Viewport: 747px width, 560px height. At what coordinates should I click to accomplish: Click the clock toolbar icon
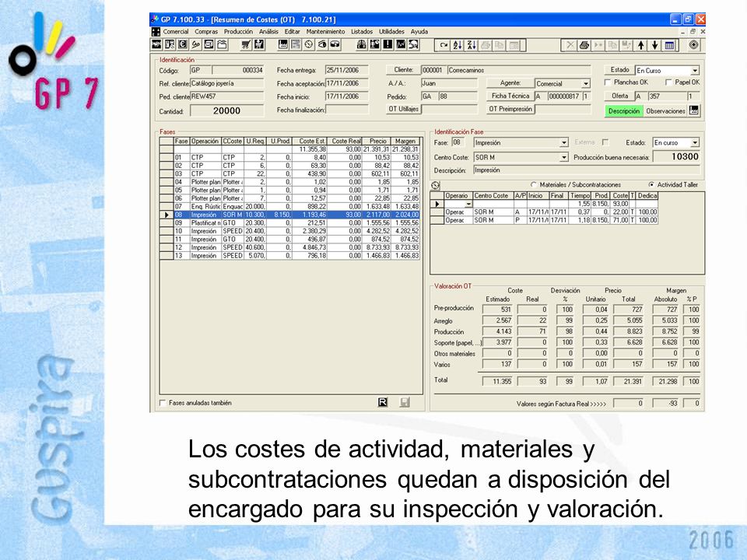click(309, 45)
